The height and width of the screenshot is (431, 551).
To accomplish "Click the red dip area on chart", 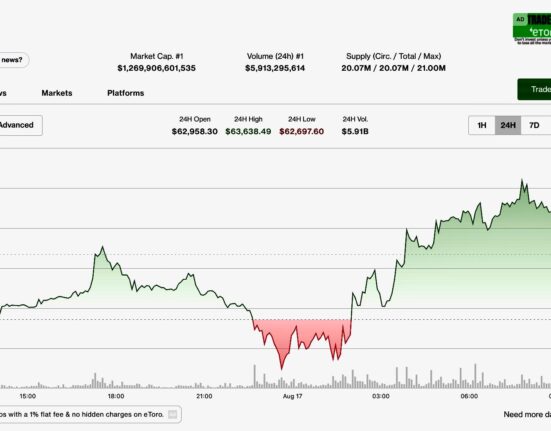I will pyautogui.click(x=302, y=334).
